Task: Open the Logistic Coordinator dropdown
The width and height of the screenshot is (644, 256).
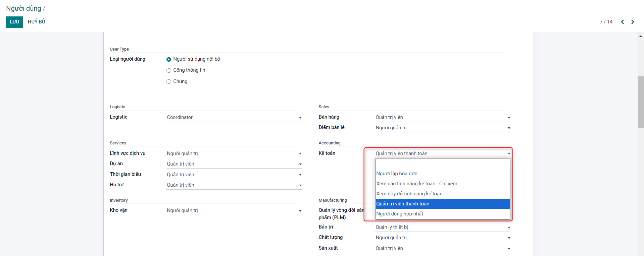Action: tap(234, 117)
